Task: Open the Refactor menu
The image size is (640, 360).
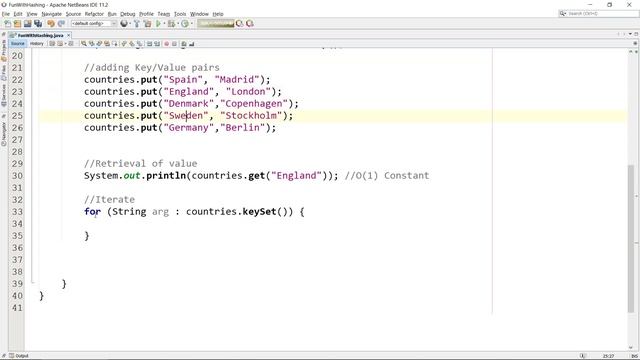Action: point(94,14)
